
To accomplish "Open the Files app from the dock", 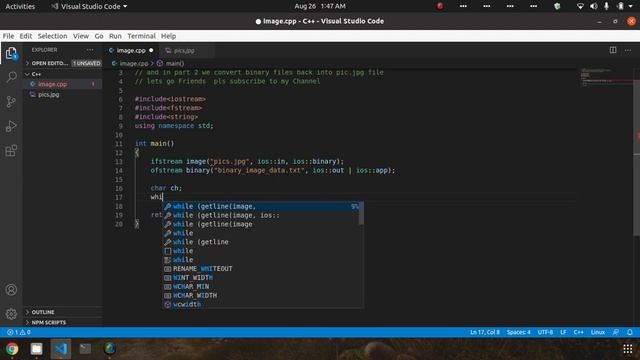I will [36, 349].
